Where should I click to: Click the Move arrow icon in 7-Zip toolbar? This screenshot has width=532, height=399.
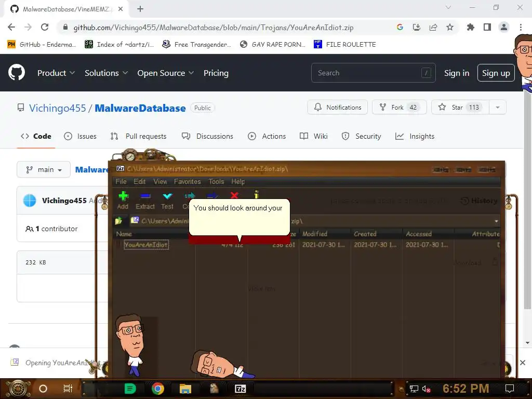point(212,195)
